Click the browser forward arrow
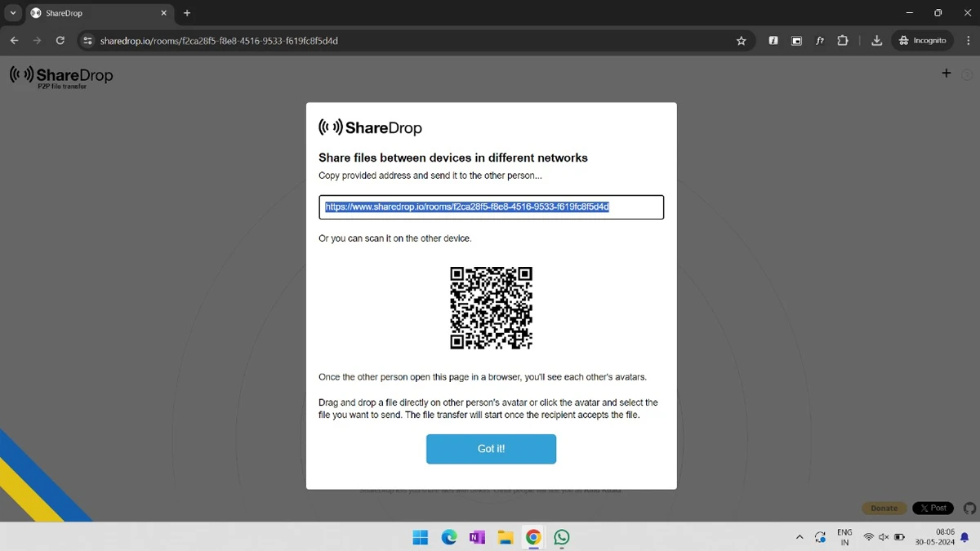This screenshot has height=551, width=980. [37, 41]
